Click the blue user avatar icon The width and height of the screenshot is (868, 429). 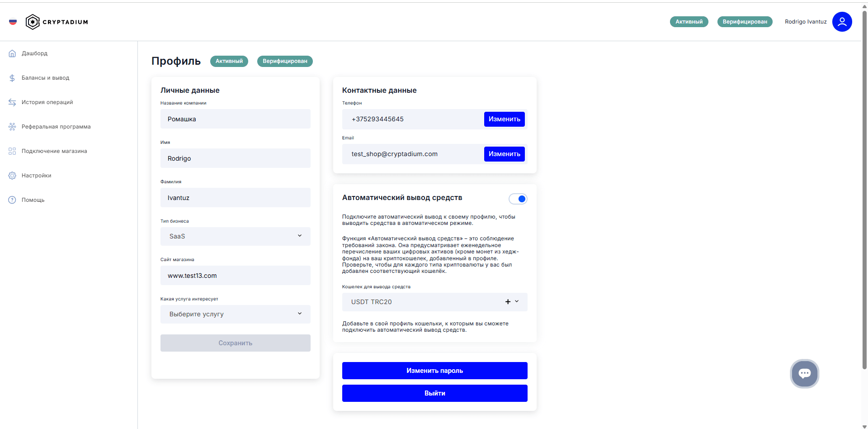(842, 22)
